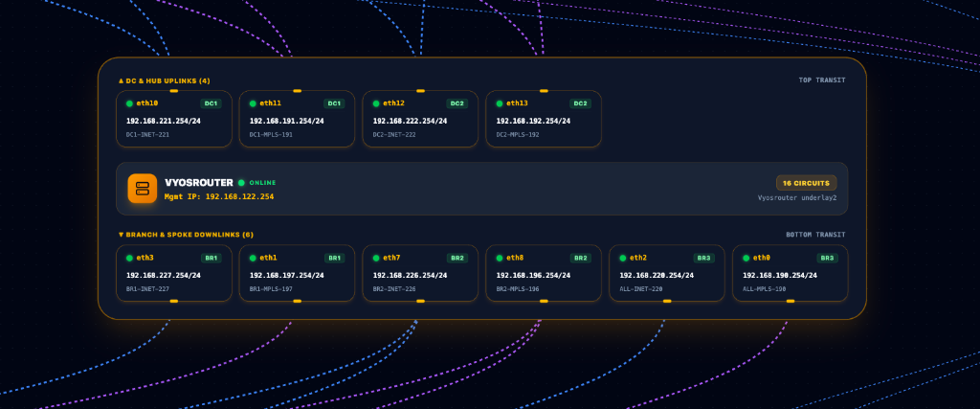Click the BR2 tag on eth7
The width and height of the screenshot is (980, 409).
point(457,258)
